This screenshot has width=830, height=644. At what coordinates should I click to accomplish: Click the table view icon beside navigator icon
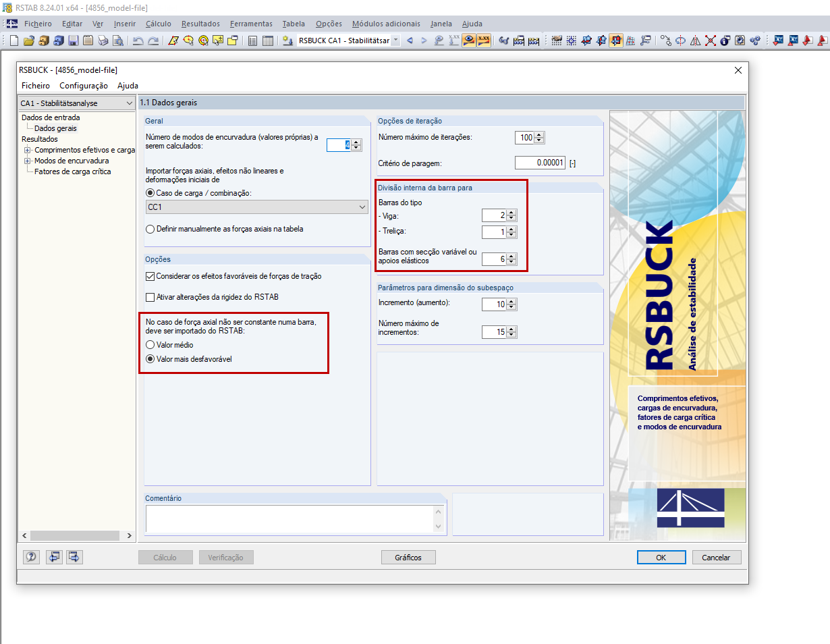pyautogui.click(x=268, y=41)
